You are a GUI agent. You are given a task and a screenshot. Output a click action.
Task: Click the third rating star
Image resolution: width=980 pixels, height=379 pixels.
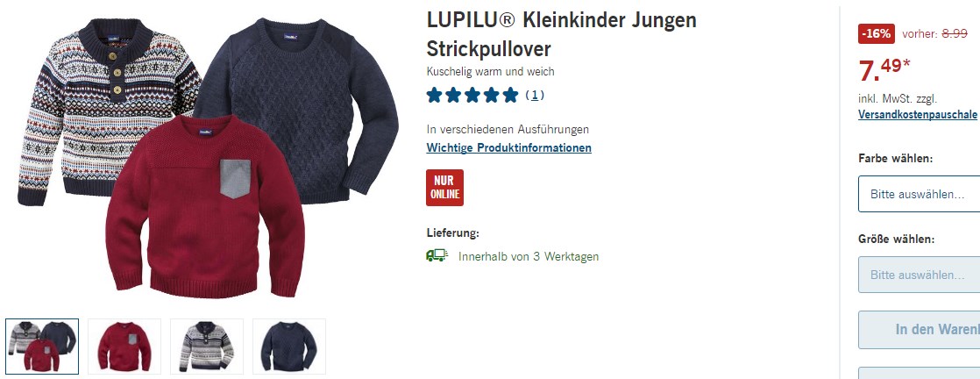[x=472, y=95]
